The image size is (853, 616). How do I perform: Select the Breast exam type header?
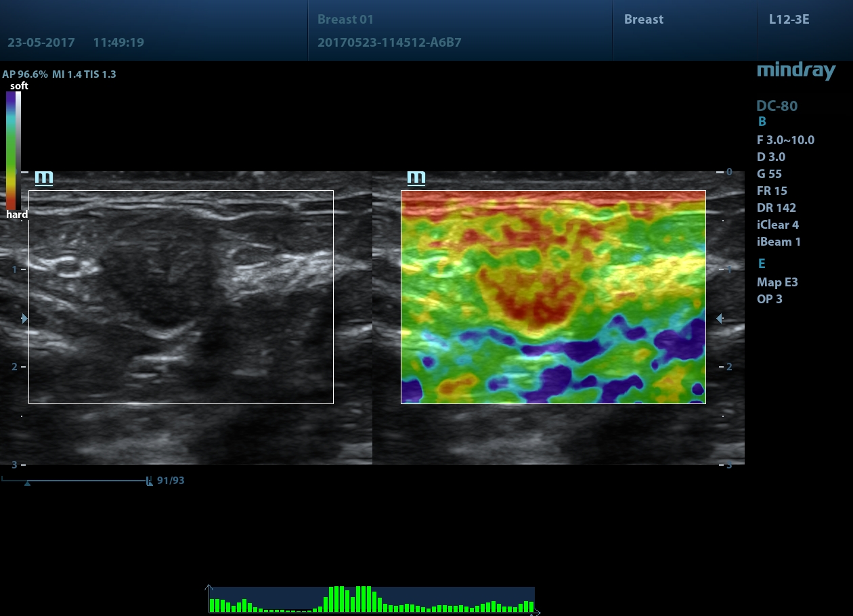(643, 20)
